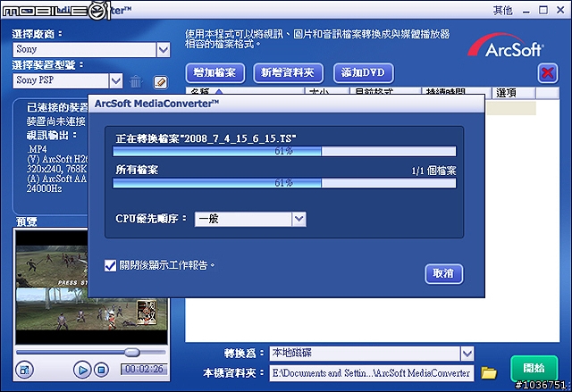Click the 所有檔案 overall progress bar
The height and width of the screenshot is (392, 572).
(284, 182)
